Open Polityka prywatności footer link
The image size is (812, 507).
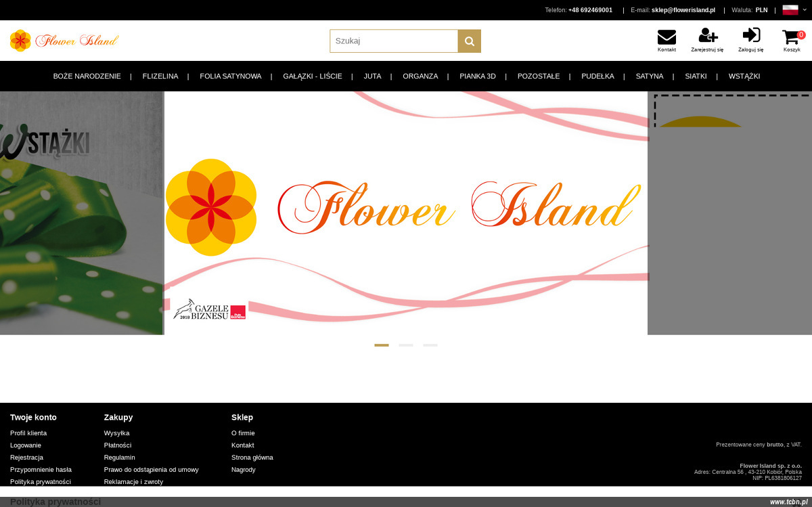click(x=41, y=482)
